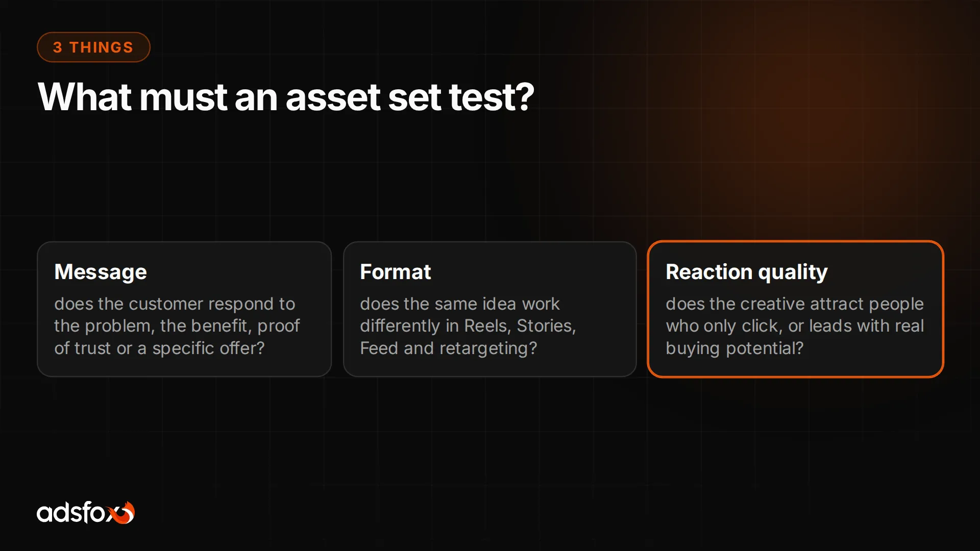
Task: Select the Format card
Action: point(490,309)
